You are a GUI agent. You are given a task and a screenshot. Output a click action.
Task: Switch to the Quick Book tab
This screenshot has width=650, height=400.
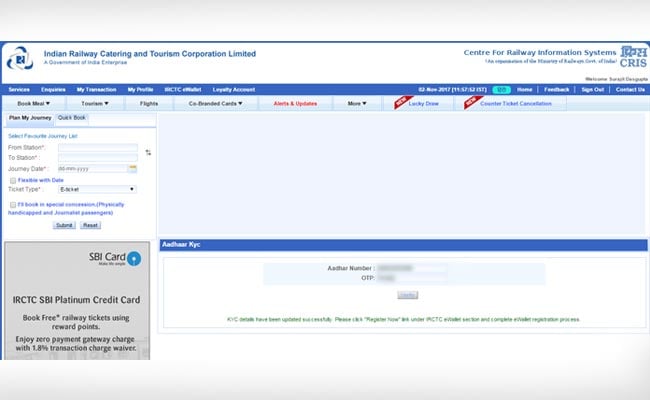pos(72,118)
